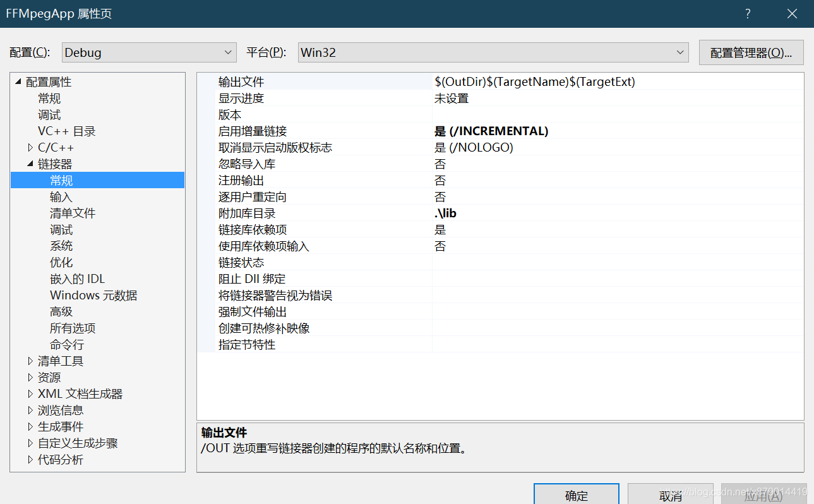Collapse the 链接器 tree node arrow
The width and height of the screenshot is (814, 504).
tap(30, 164)
